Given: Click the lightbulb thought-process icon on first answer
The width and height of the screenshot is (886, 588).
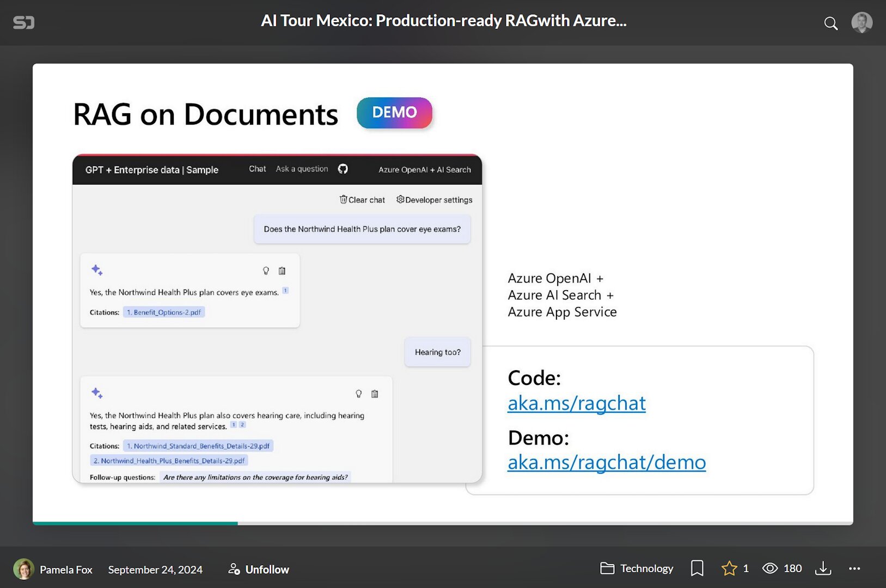Looking at the screenshot, I should tap(266, 271).
